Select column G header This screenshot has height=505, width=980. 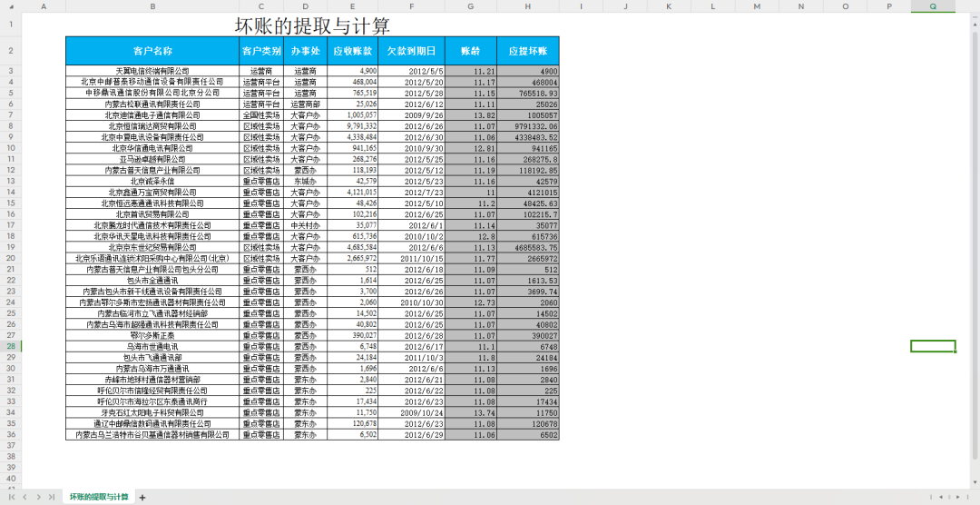(471, 6)
